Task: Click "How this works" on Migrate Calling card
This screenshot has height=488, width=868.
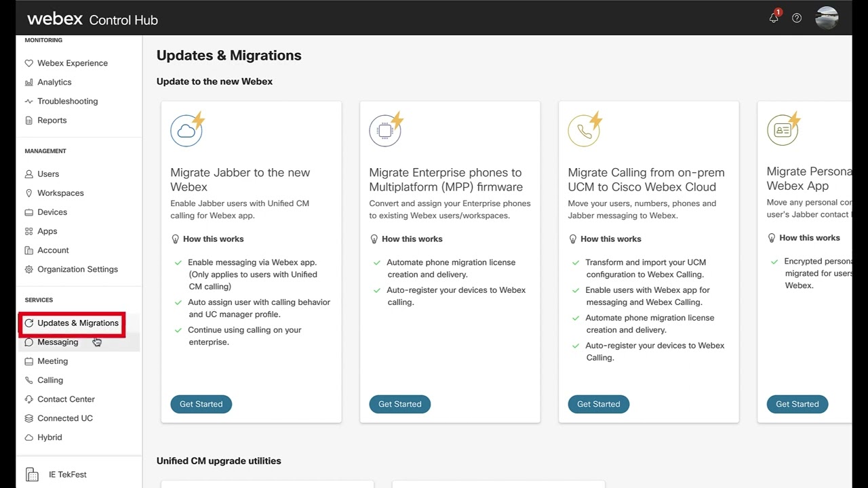Action: pos(610,239)
